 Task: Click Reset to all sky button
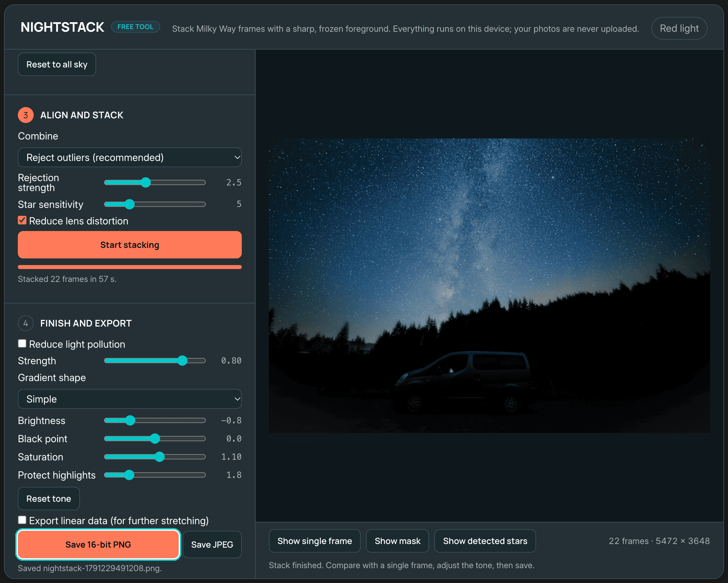tap(57, 64)
